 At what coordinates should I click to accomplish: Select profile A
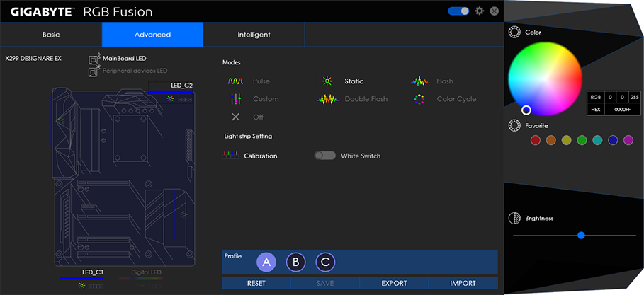266,262
